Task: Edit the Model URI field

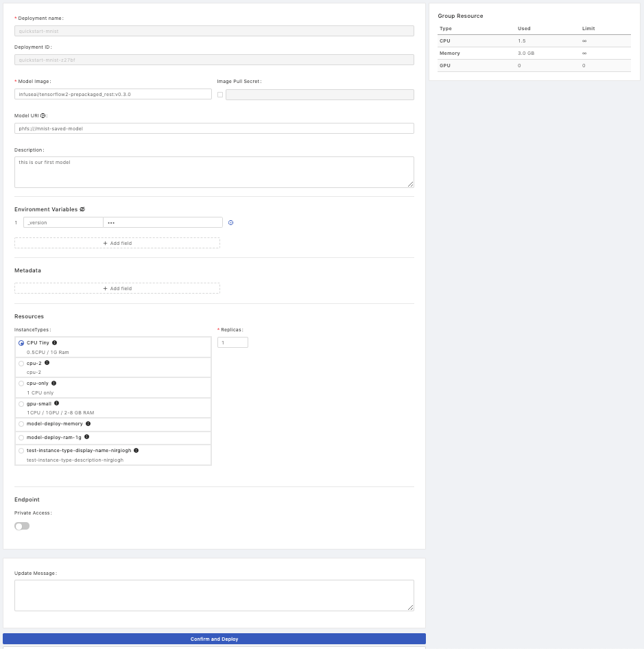Action: [x=215, y=129]
